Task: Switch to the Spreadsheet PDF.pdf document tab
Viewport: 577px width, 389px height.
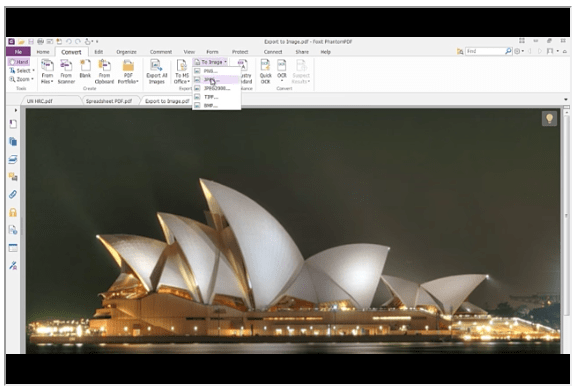Action: (109, 101)
